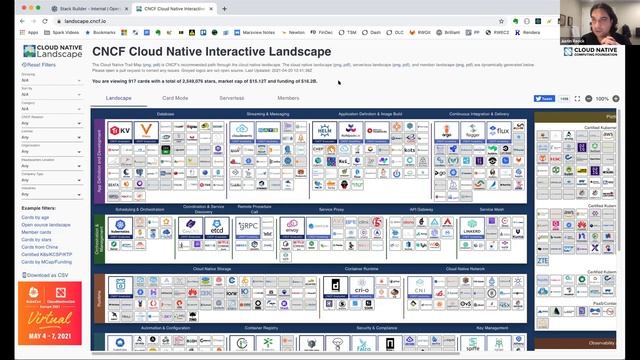Open the Vitess card in Database

point(146,132)
